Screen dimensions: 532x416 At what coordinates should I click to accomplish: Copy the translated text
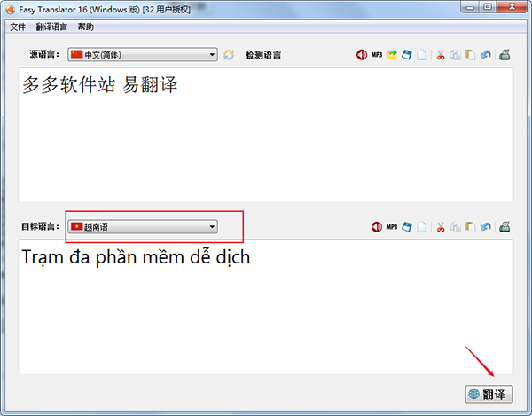click(x=456, y=227)
